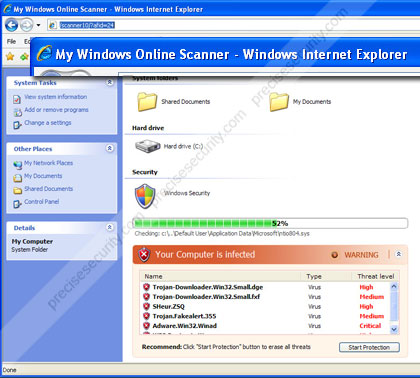The width and height of the screenshot is (420, 378).
Task: Click the Start Protection button
Action: coord(369,347)
